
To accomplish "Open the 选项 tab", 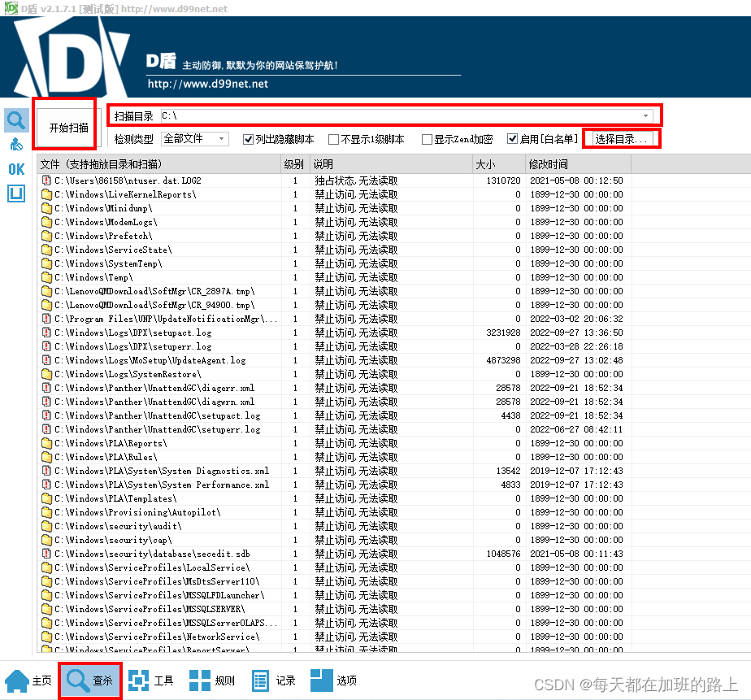I will point(333,680).
